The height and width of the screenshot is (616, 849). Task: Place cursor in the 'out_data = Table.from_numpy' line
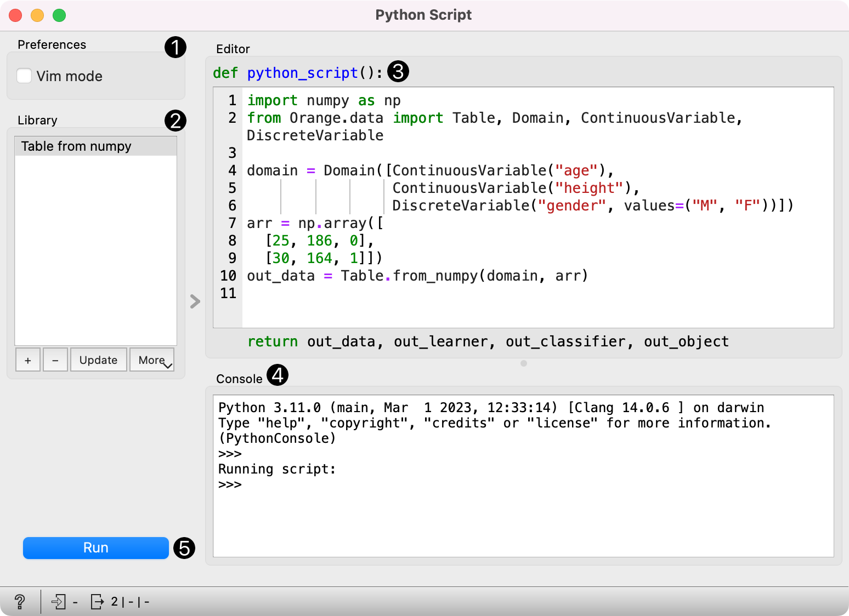[417, 276]
